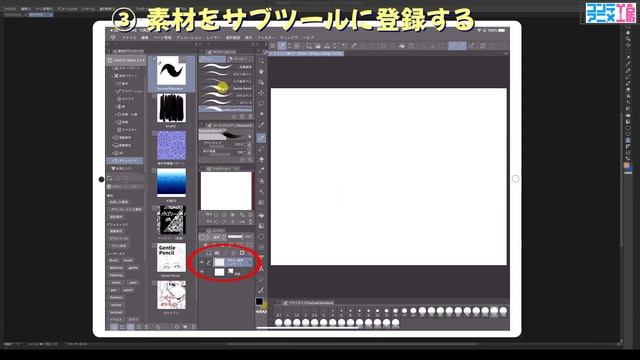Click the transparent color checker swatch
The width and height of the screenshot is (640, 360).
point(261,312)
